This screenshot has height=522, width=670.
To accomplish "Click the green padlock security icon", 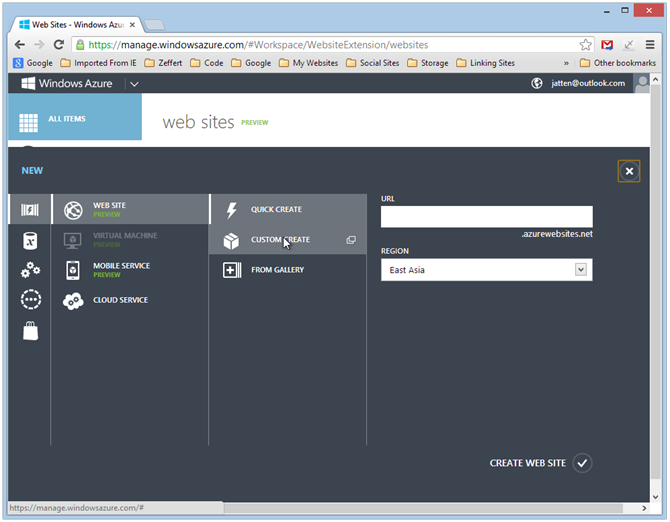I will click(x=80, y=44).
